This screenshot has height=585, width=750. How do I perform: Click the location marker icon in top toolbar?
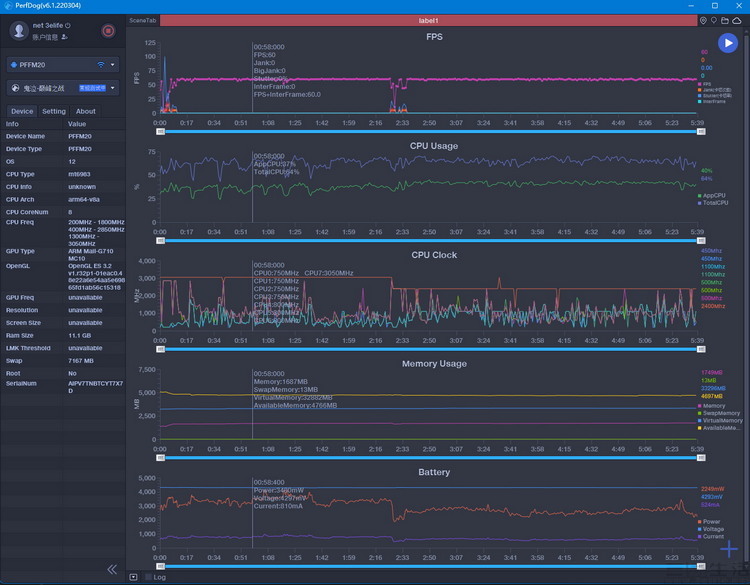point(703,21)
